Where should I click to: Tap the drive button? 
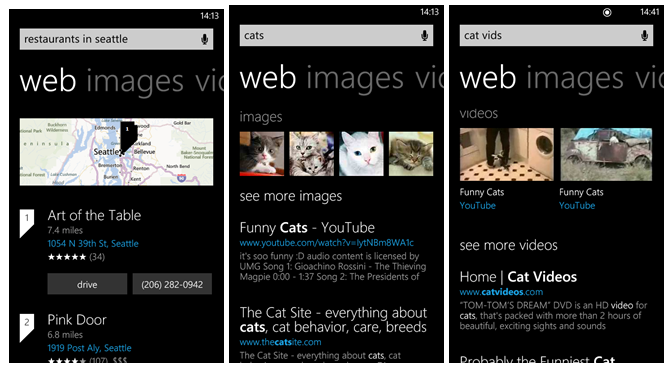point(87,284)
